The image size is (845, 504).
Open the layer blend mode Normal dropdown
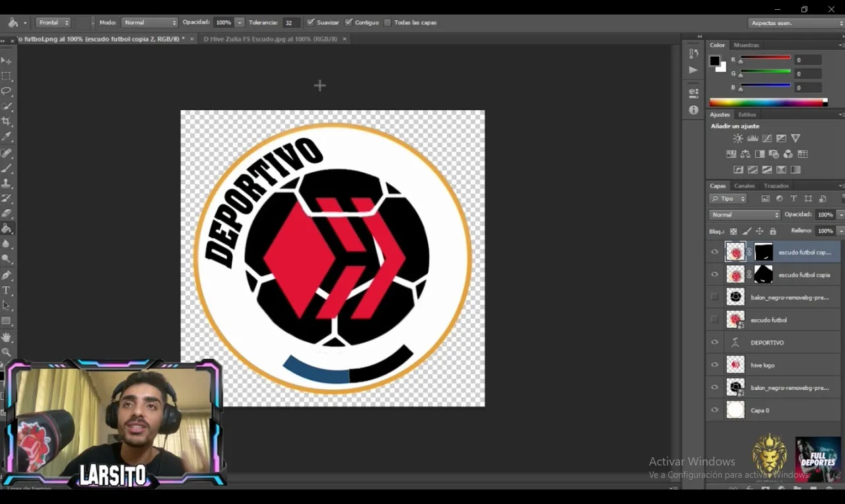[745, 214]
